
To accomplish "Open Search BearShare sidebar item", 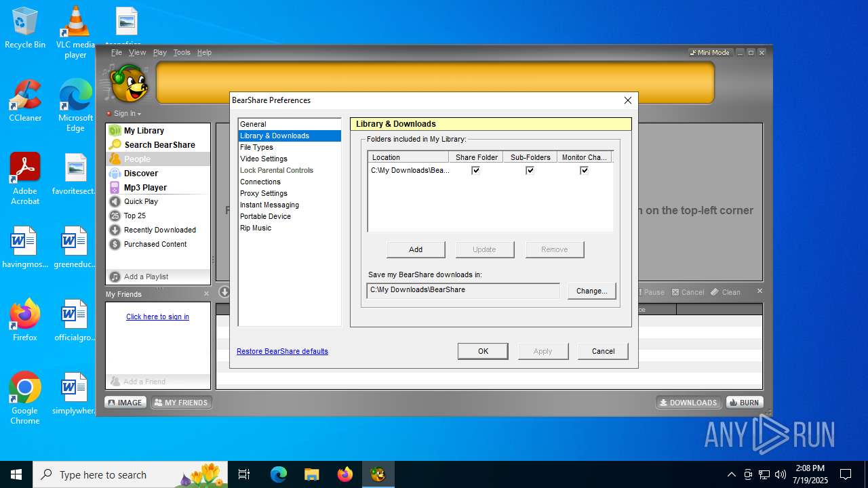I will pos(157,144).
